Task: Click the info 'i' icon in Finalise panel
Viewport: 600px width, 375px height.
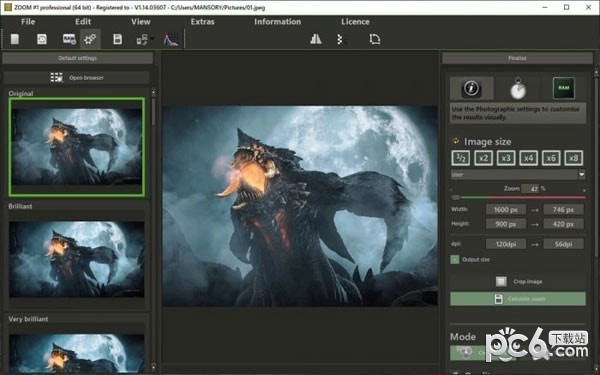Action: pyautogui.click(x=471, y=88)
